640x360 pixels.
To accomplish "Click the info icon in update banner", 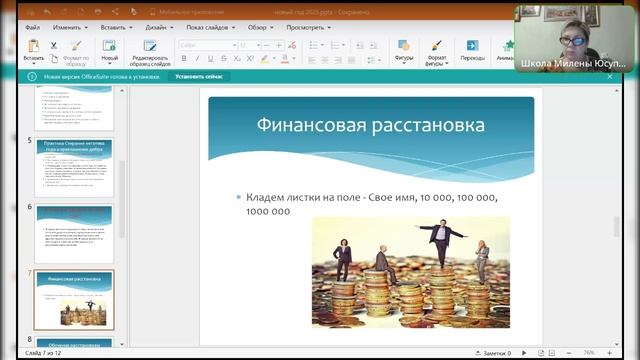I will click(32, 76).
